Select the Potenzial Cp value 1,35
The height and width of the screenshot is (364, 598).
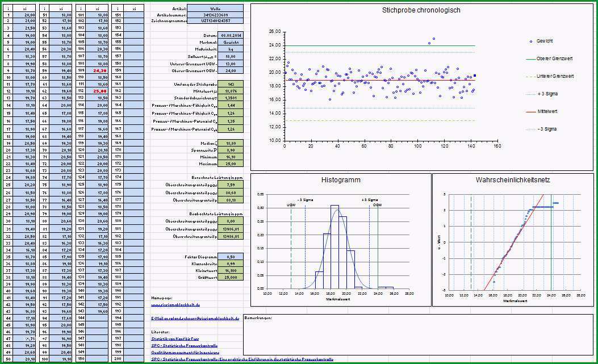pos(231,122)
